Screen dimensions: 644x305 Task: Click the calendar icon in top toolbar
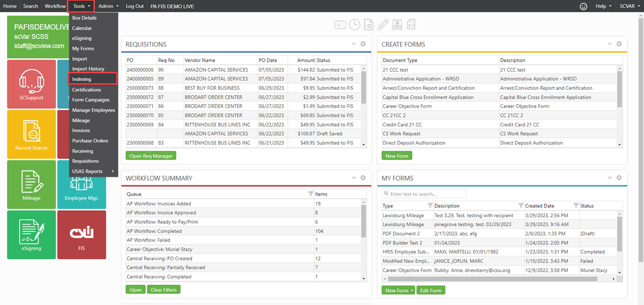[x=341, y=25]
